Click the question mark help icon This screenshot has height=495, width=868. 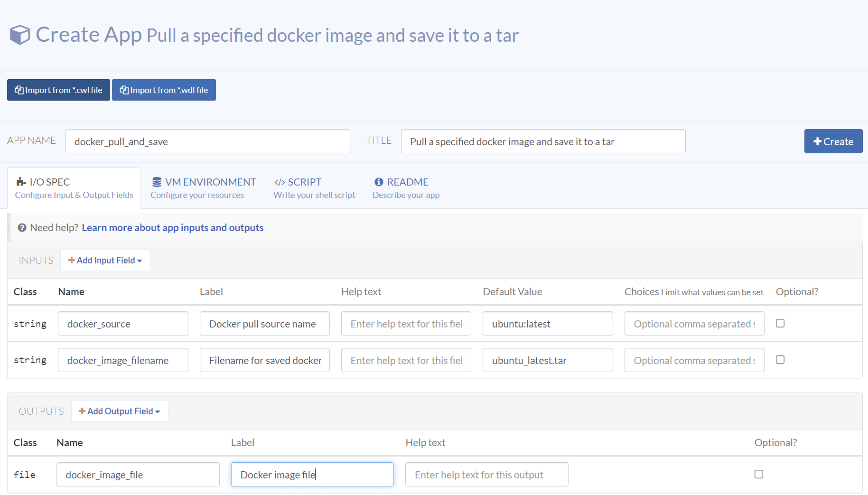(x=22, y=228)
